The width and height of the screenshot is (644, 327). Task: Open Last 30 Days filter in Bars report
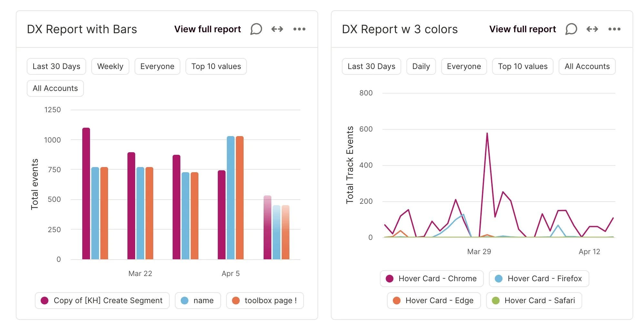coord(56,66)
